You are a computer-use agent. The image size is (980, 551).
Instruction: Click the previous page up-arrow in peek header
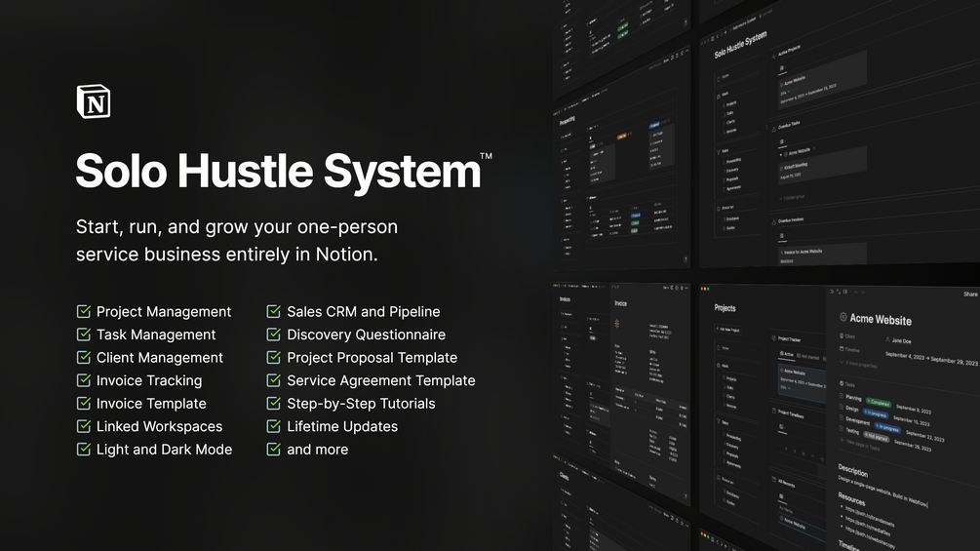tap(855, 292)
